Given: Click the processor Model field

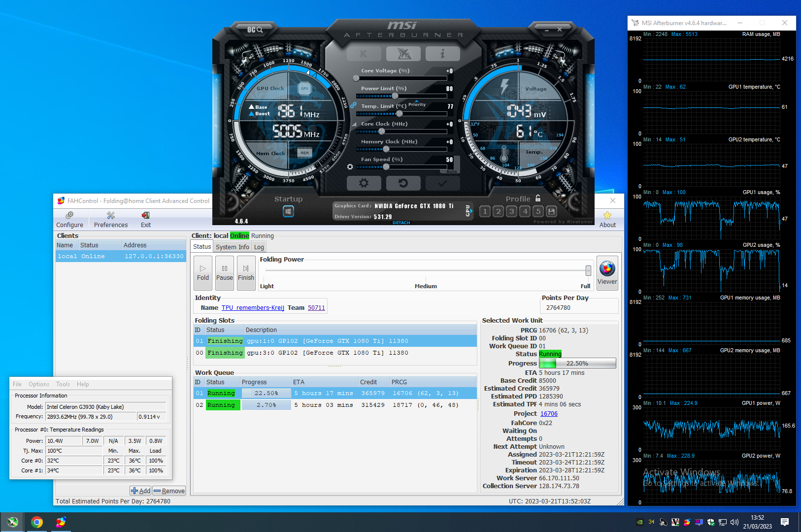Looking at the screenshot, I should coord(106,407).
